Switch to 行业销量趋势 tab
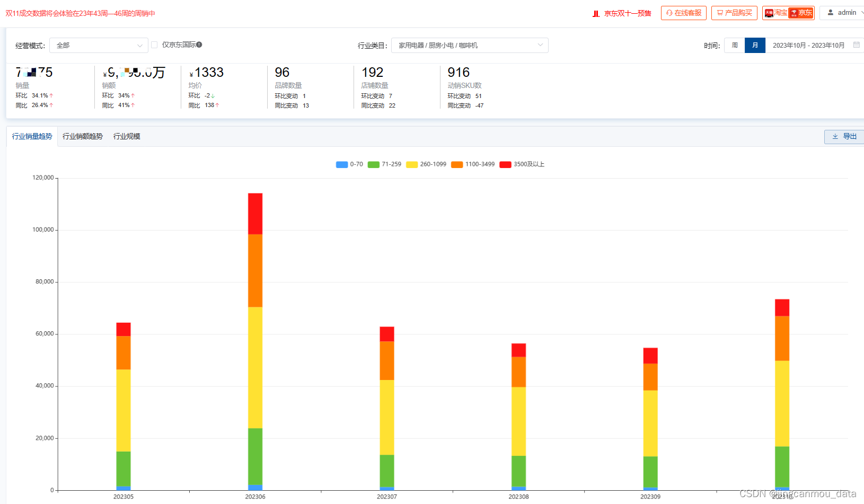Viewport: 864px width, 504px height. click(32, 137)
